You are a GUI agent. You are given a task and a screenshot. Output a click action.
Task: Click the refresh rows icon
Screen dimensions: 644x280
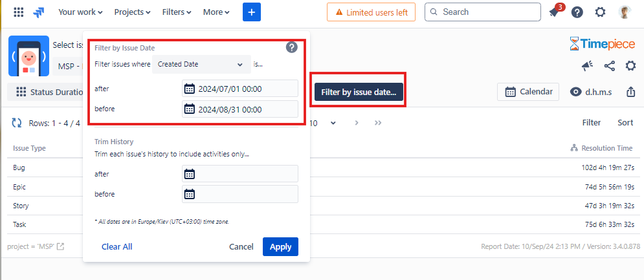coord(16,122)
